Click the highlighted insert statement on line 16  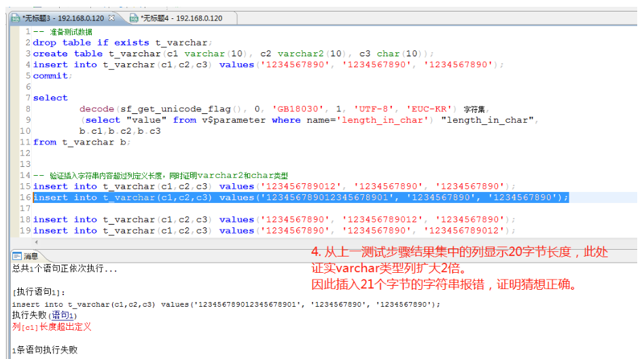(301, 197)
